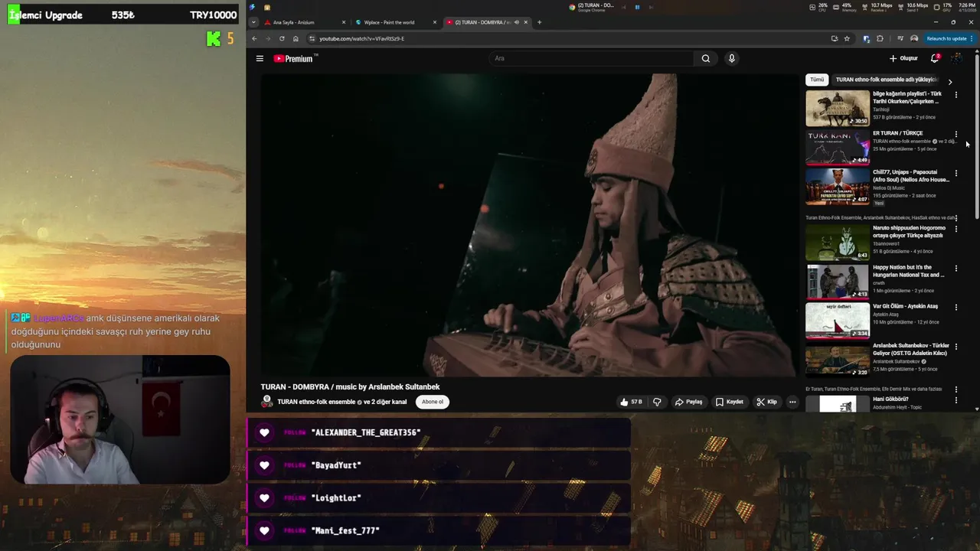Like the TURAN DOMBYRA video

point(631,402)
